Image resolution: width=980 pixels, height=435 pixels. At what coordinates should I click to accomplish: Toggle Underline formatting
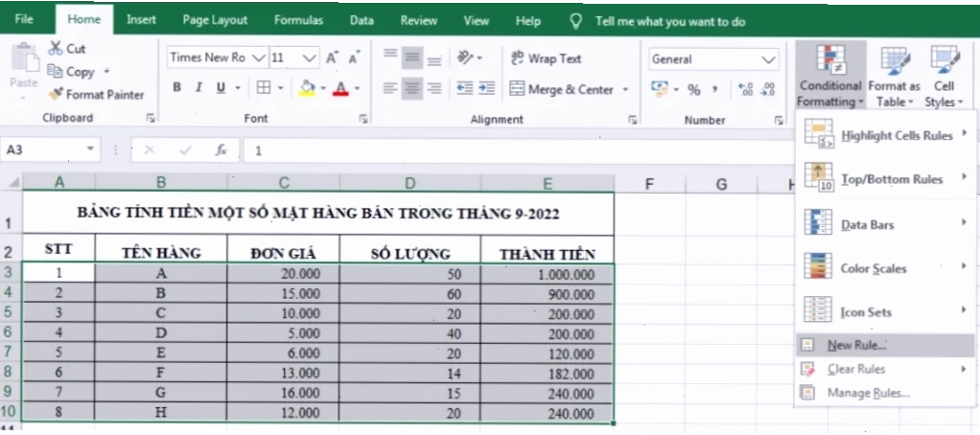221,88
